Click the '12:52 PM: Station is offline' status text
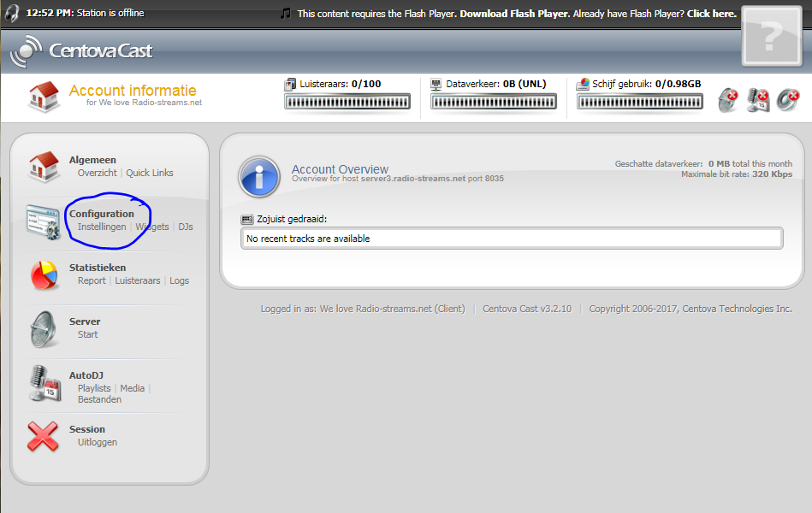This screenshot has width=812, height=513. 85,13
